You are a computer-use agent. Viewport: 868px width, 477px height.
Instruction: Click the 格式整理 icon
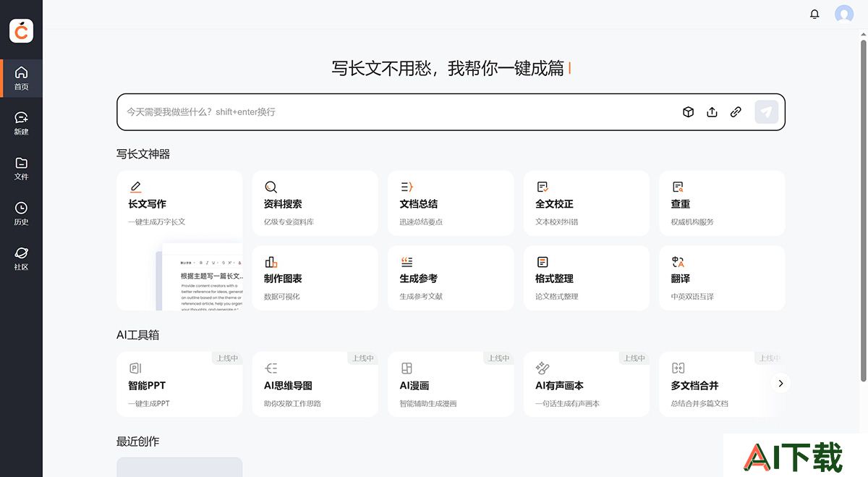pos(542,262)
